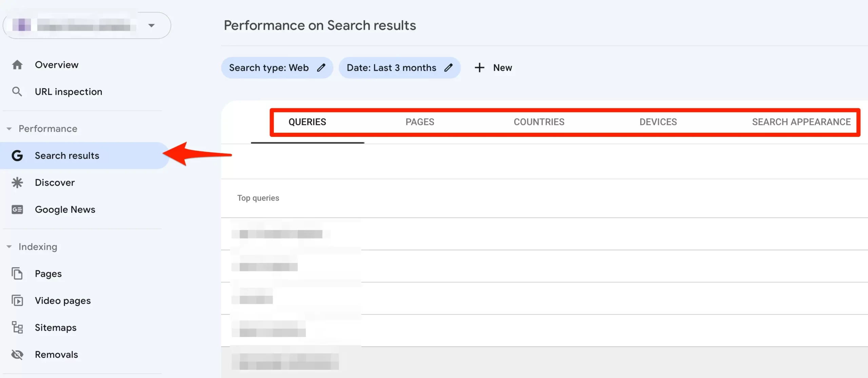This screenshot has height=378, width=868.
Task: Switch to the Countries tab
Action: [539, 122]
